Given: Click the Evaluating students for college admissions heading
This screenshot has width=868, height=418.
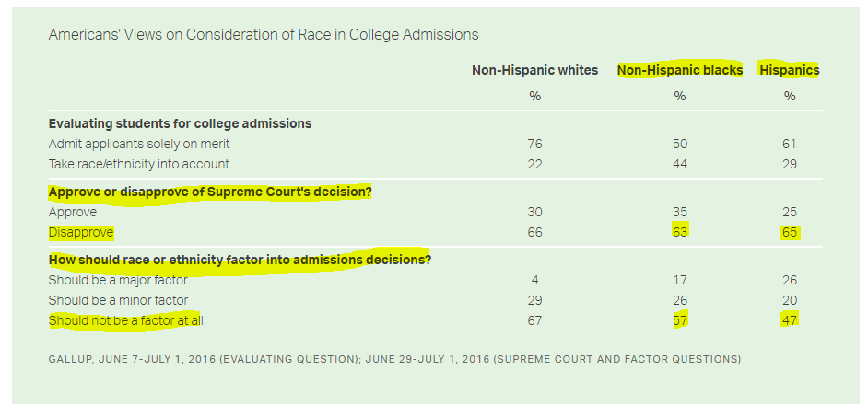Looking at the screenshot, I should pos(180,123).
